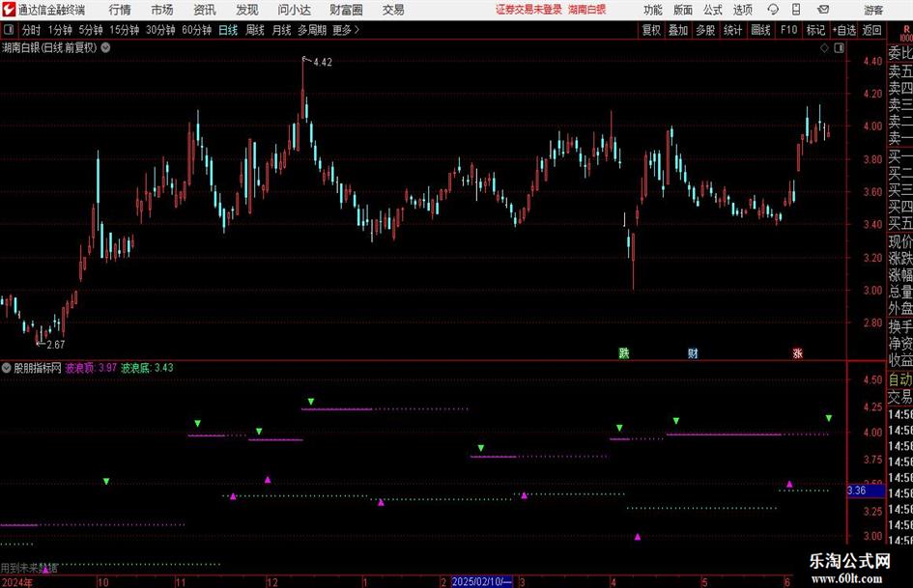The image size is (913, 588).
Task: Click the 波浪底: 3.43 indicator value
Action: pyautogui.click(x=147, y=368)
